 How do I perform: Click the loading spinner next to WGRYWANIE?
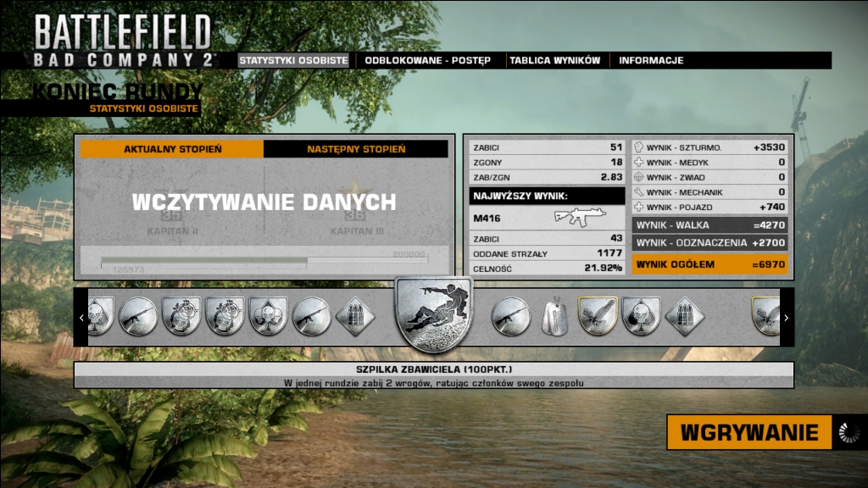coord(849,432)
